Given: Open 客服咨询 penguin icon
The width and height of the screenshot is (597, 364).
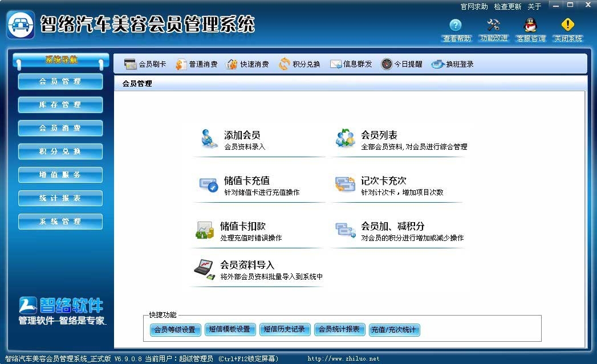Looking at the screenshot, I should point(530,25).
